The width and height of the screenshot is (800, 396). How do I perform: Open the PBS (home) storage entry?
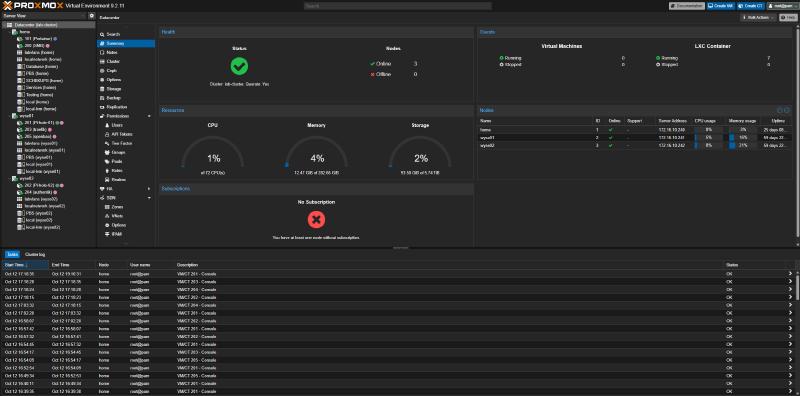coord(33,73)
